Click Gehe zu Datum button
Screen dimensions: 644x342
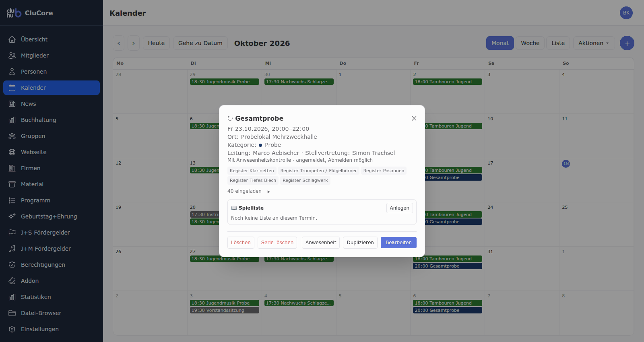click(x=200, y=43)
